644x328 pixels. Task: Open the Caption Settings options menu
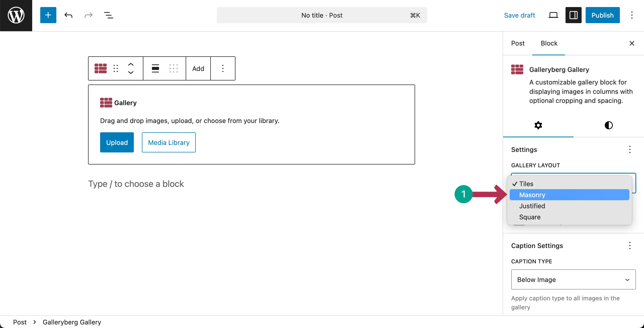[630, 246]
